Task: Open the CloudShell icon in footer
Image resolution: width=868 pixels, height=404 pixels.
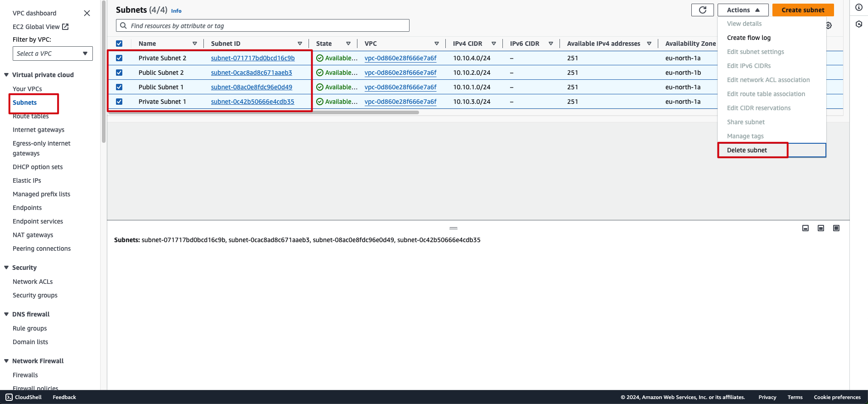Action: 9,397
